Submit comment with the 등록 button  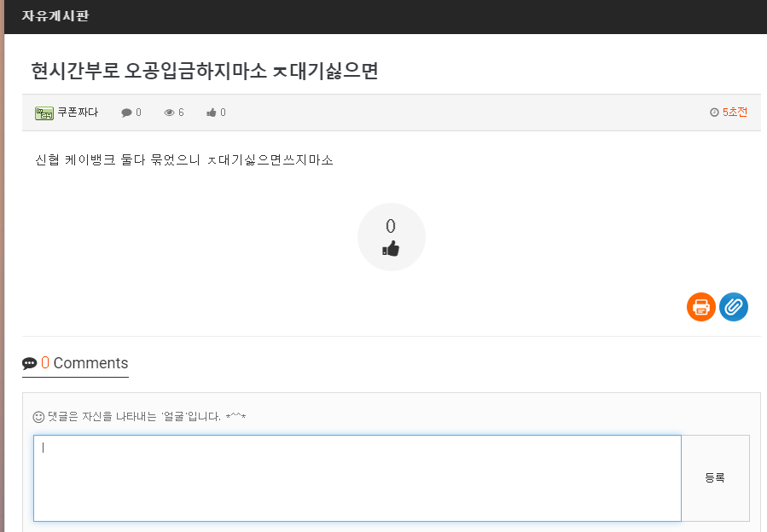(715, 478)
